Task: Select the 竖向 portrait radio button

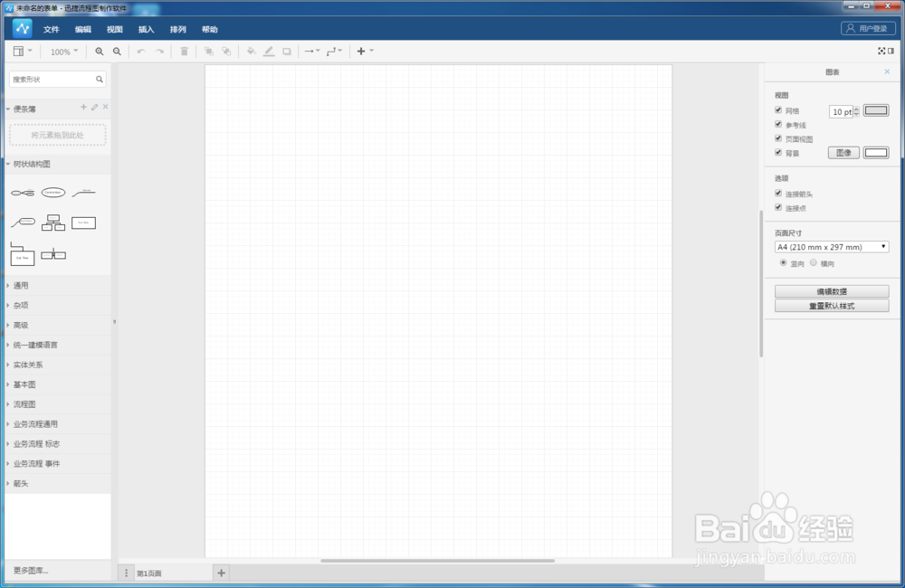Action: coord(783,262)
